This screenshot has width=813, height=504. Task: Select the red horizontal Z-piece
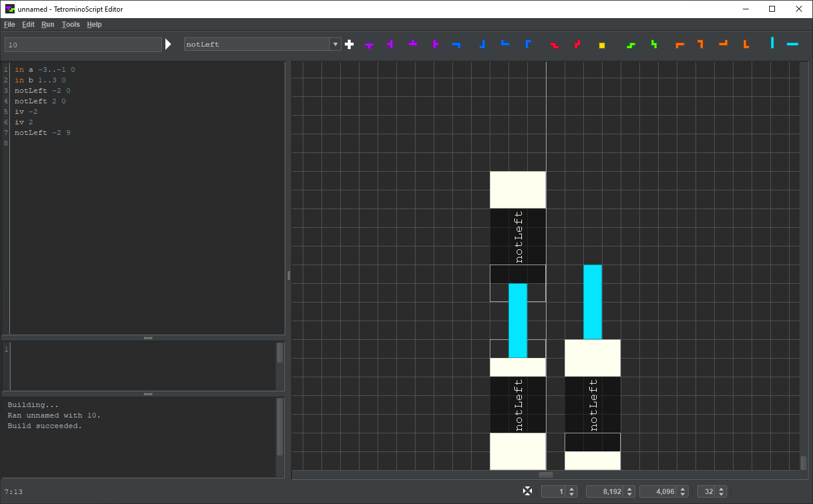(554, 45)
